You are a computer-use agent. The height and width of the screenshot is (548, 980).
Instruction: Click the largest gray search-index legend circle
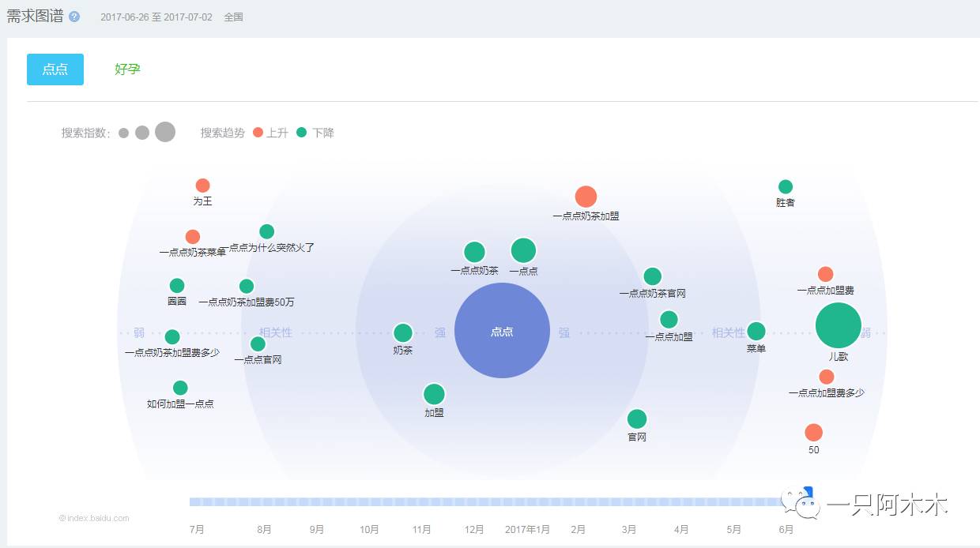165,132
